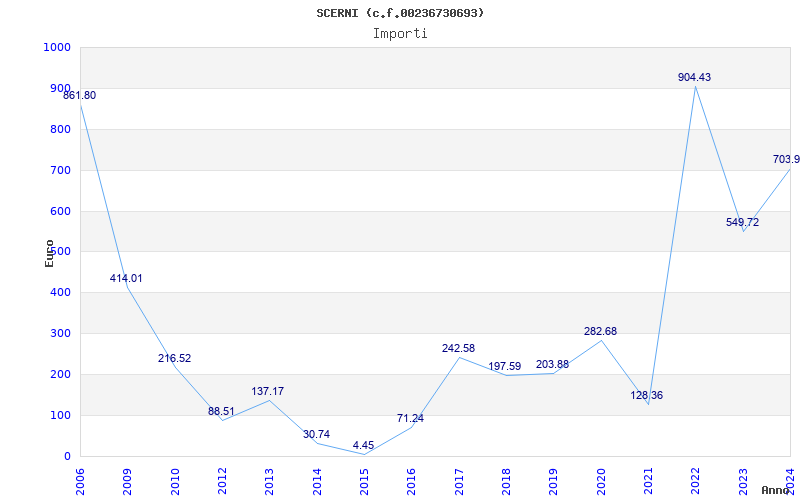Click the 600 y-axis tick label
The height and width of the screenshot is (500, 800).
[60, 211]
